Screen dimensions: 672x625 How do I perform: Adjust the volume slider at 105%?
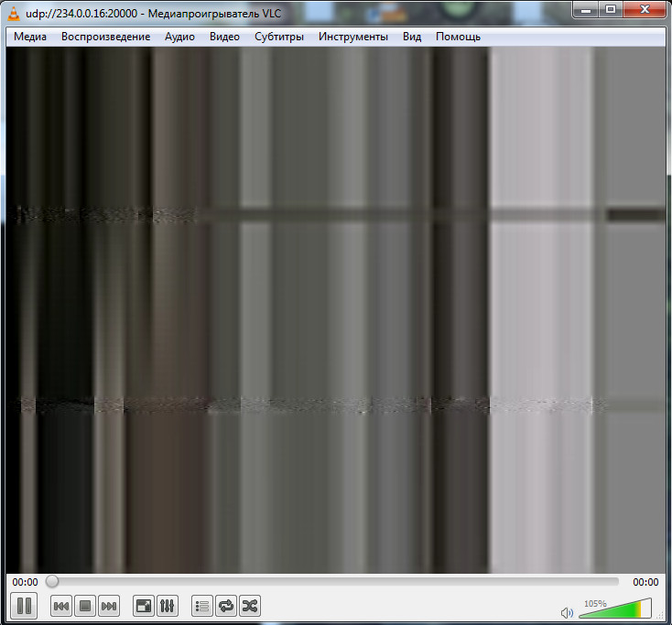(x=615, y=609)
